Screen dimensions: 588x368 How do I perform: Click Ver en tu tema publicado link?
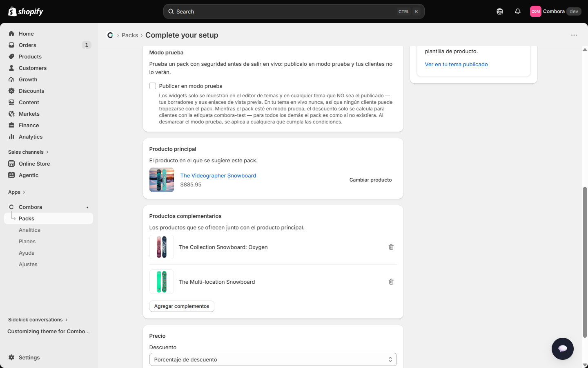(x=456, y=64)
